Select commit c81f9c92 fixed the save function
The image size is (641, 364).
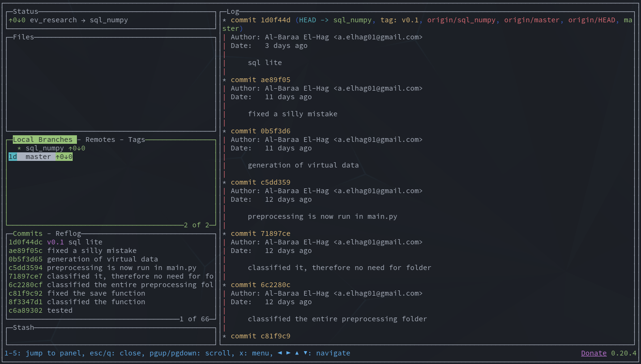[x=111, y=293]
